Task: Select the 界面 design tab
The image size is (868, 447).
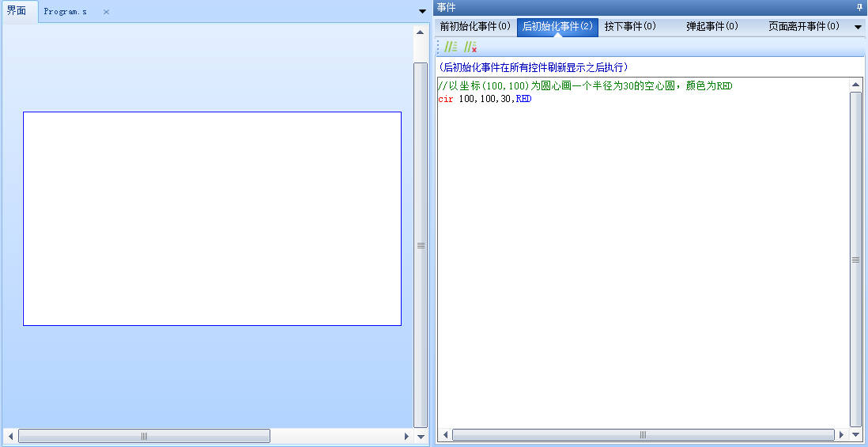Action: (x=17, y=12)
